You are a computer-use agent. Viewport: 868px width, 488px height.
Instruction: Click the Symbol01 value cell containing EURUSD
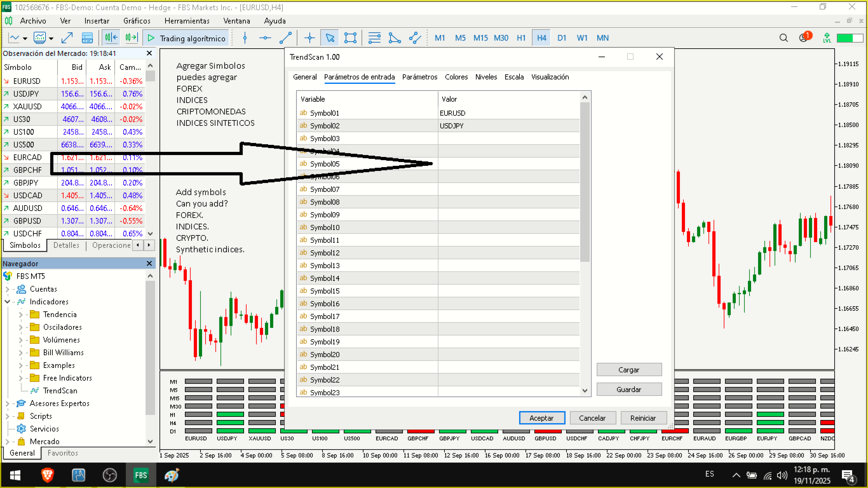509,113
